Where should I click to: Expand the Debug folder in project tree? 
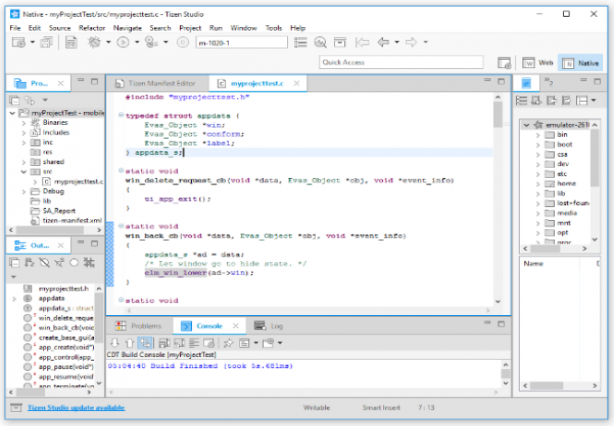(x=22, y=191)
